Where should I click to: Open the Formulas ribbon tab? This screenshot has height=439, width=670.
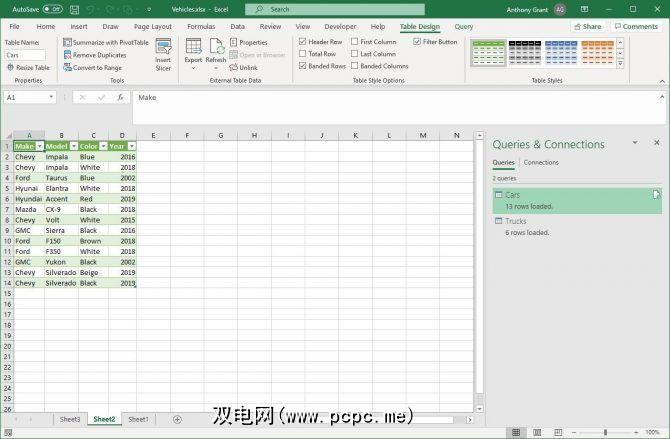pos(201,26)
